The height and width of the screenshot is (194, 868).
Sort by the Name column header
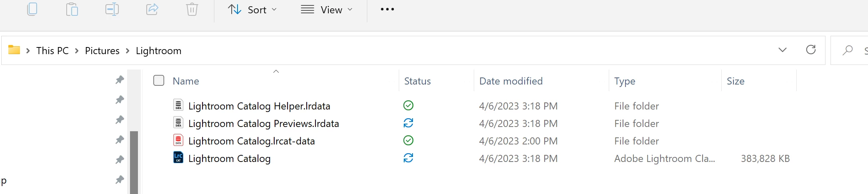click(186, 81)
